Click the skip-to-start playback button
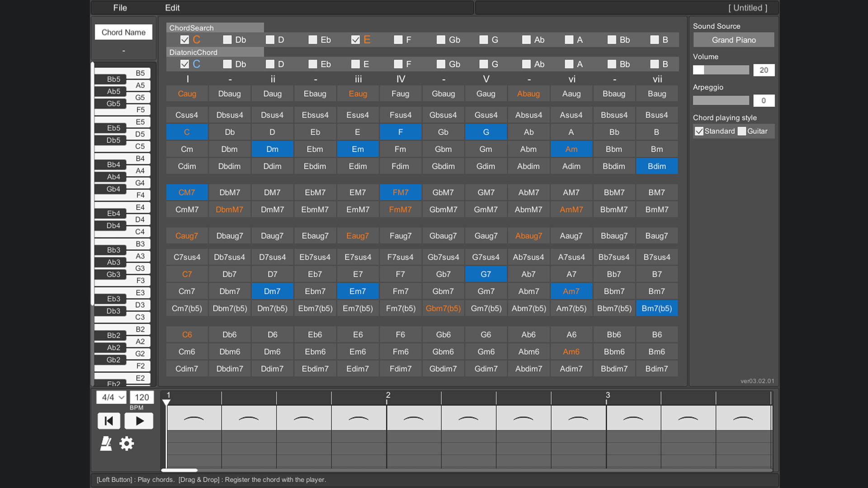The image size is (868, 488). (x=109, y=421)
